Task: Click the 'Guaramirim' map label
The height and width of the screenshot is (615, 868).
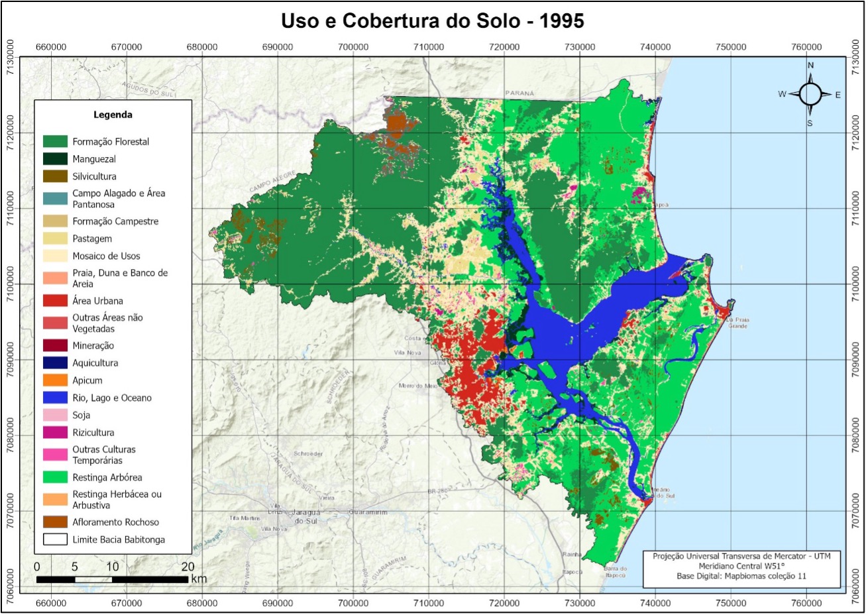Action: (368, 512)
